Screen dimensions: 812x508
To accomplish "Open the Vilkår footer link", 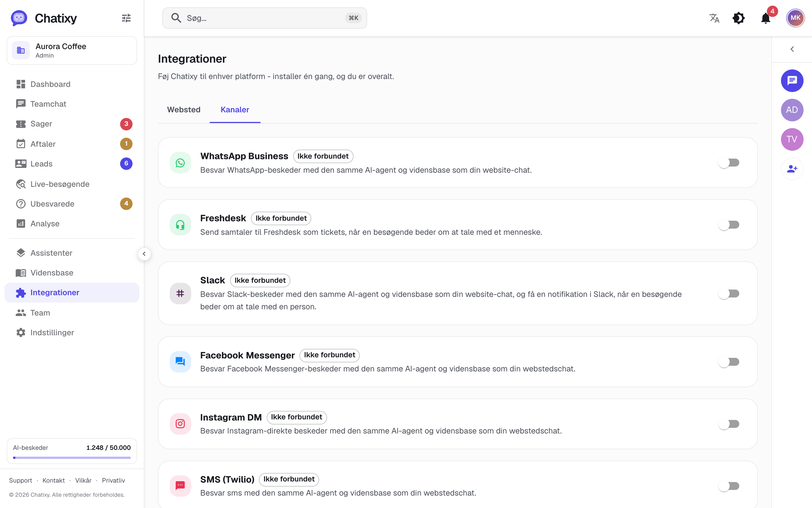I will click(83, 480).
